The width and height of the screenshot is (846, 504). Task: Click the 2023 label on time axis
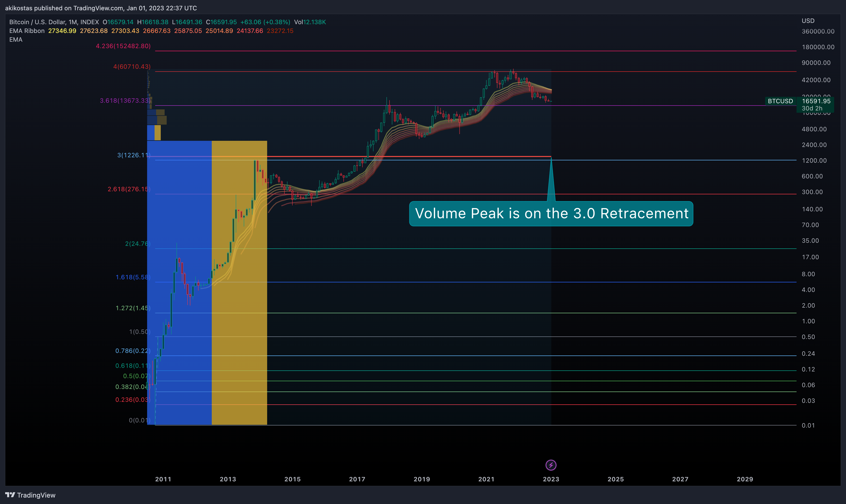pos(551,479)
